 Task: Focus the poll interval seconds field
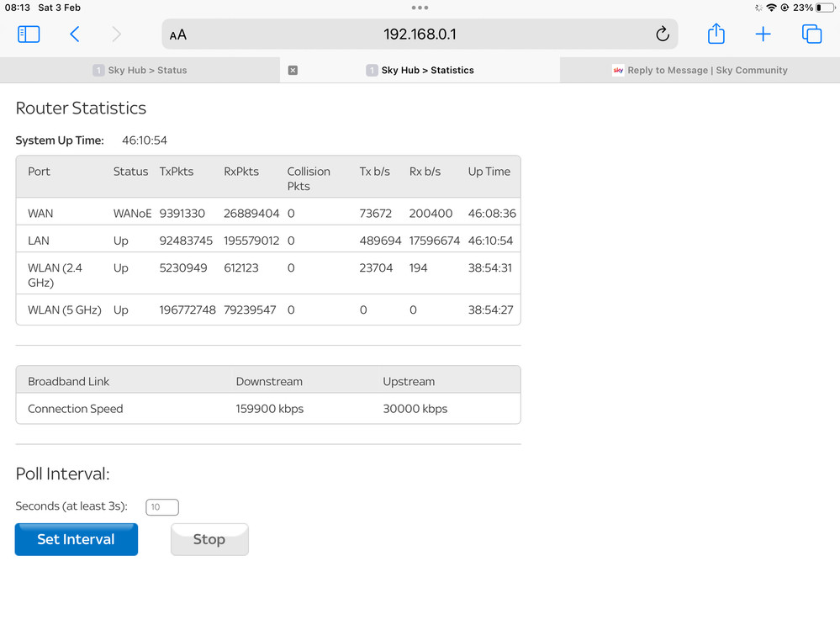click(x=161, y=507)
